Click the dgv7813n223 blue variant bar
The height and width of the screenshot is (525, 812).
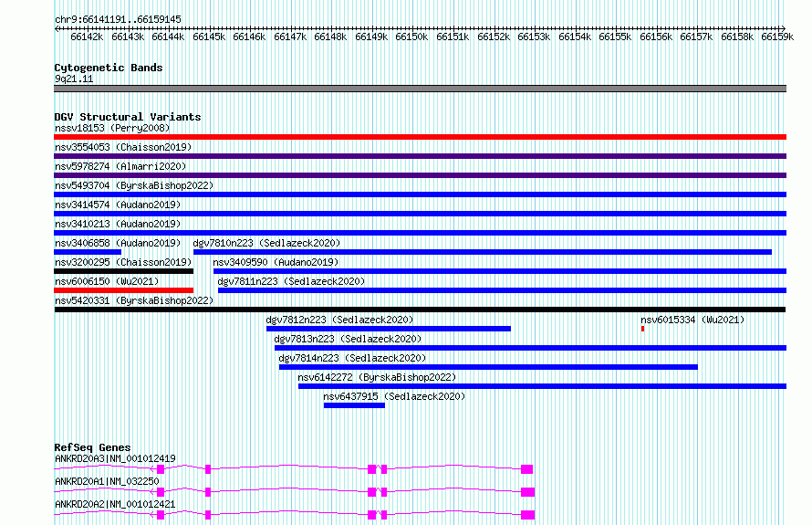point(530,348)
